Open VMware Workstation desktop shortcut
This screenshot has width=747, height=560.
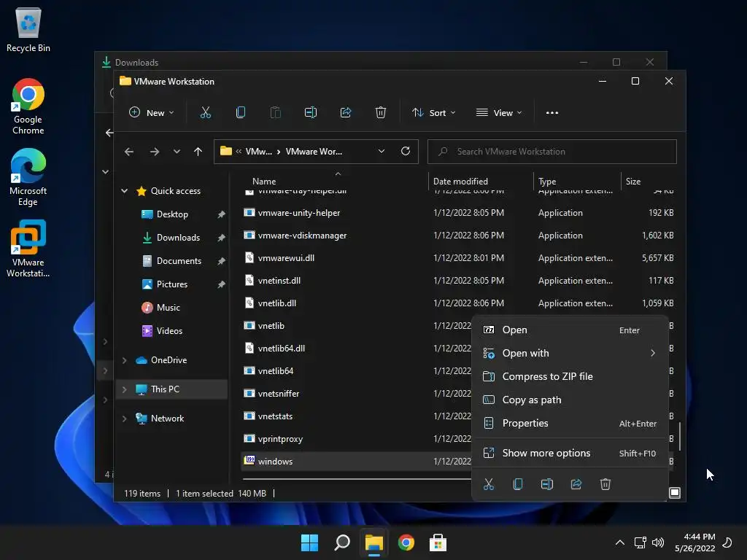28,249
